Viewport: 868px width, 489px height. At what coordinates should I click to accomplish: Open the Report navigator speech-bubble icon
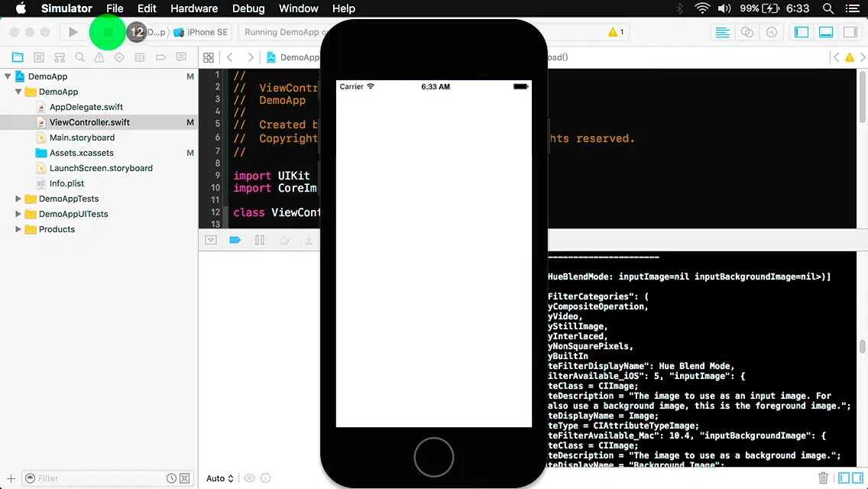point(181,57)
